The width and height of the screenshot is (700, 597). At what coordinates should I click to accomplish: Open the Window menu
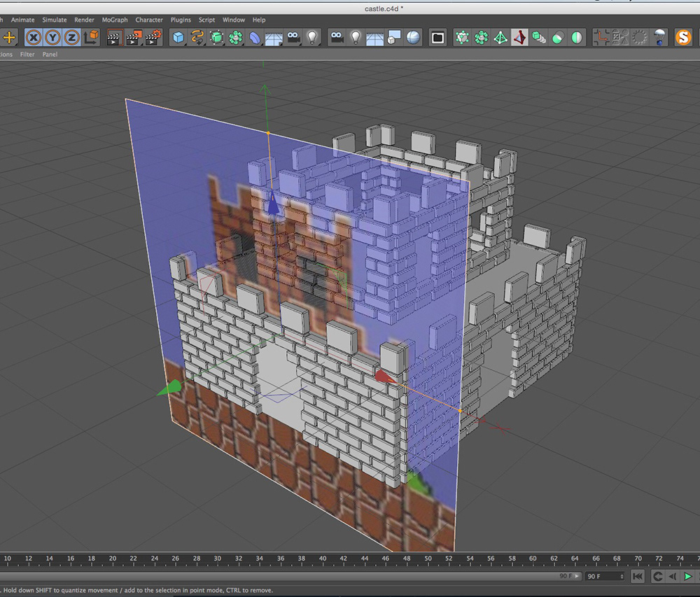point(234,20)
